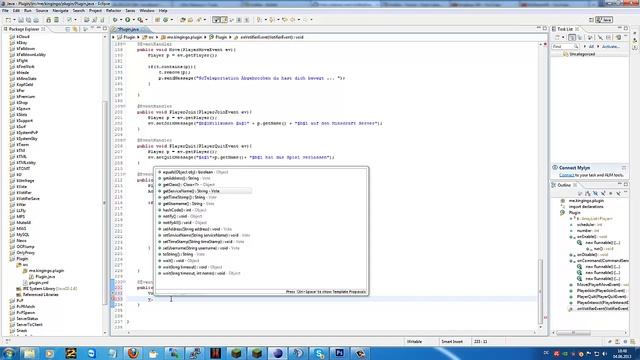Image resolution: width=640 pixels, height=360 pixels.
Task: Click the Save All toolbar icon
Action: (29, 20)
